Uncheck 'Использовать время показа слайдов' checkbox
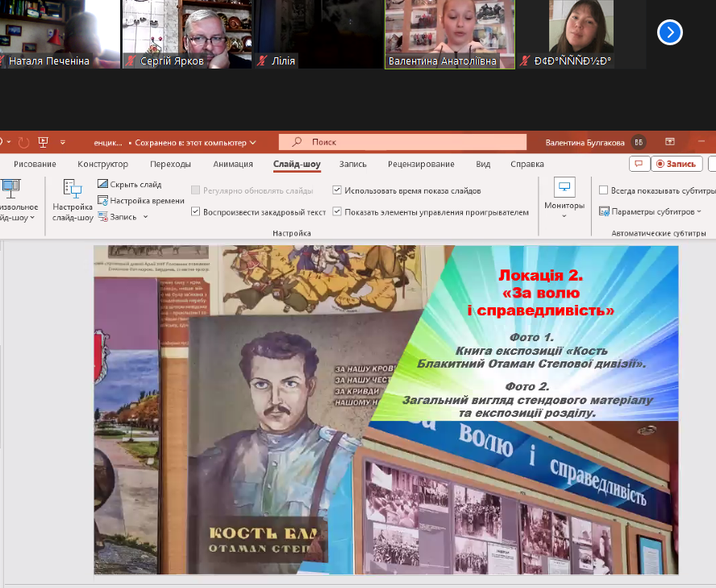 point(337,191)
